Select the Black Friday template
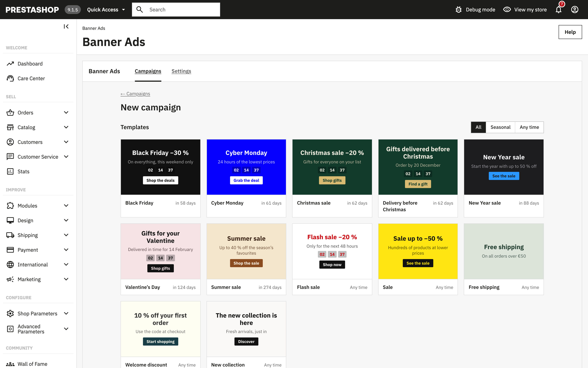Screen dimensions: 588x368 click(160, 178)
